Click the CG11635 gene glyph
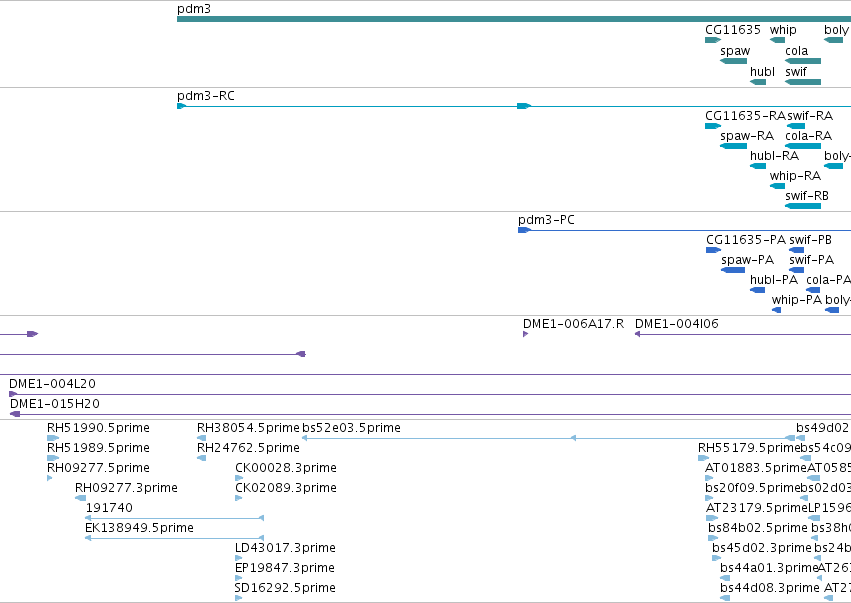Image resolution: width=851 pixels, height=603 pixels. [x=713, y=40]
